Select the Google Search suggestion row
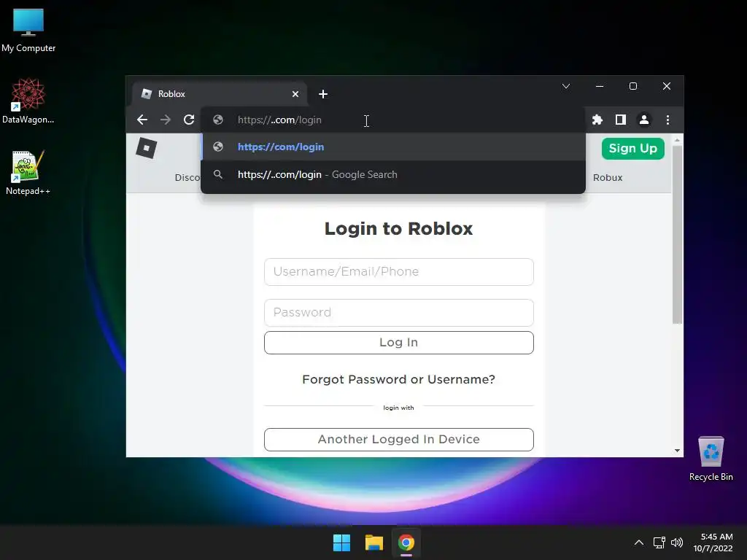The width and height of the screenshot is (747, 560). pyautogui.click(x=393, y=174)
